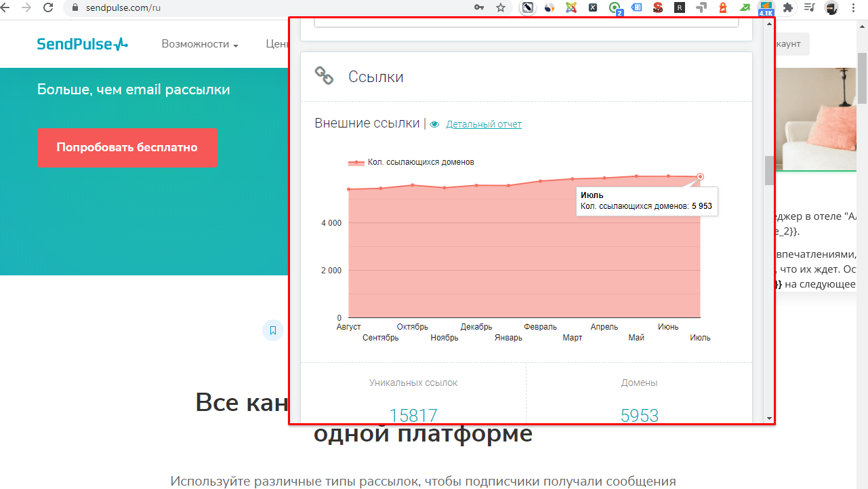Open the Joomla extension icon
868x489 pixels.
(571, 8)
